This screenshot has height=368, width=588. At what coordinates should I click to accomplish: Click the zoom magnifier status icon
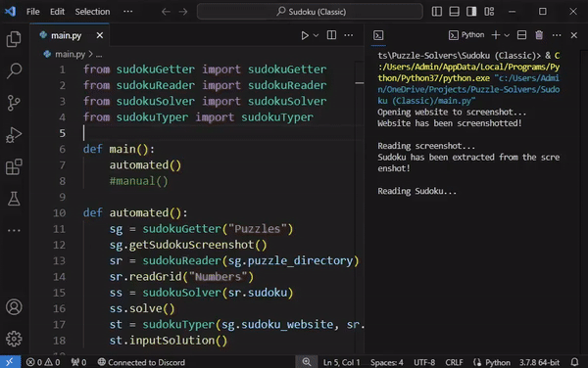(x=307, y=362)
